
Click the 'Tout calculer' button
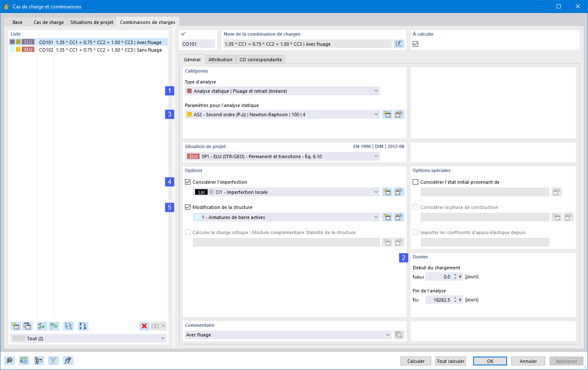(450, 361)
